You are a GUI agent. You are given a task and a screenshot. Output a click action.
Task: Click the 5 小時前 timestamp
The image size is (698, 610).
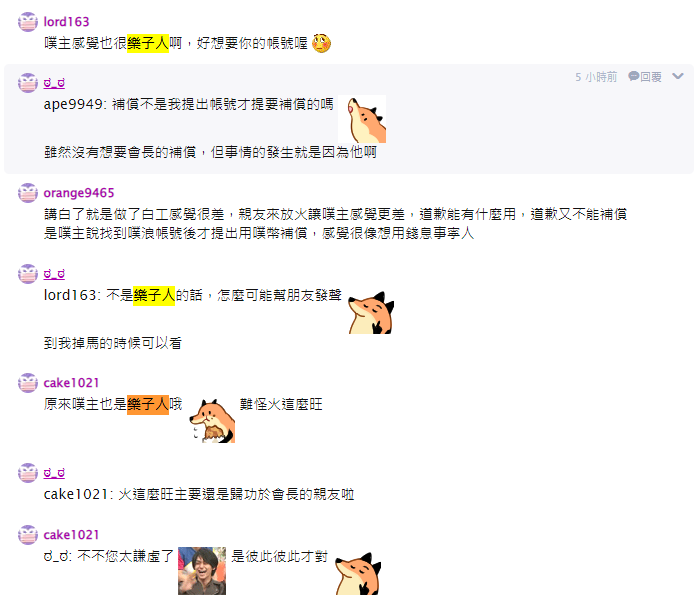(596, 77)
